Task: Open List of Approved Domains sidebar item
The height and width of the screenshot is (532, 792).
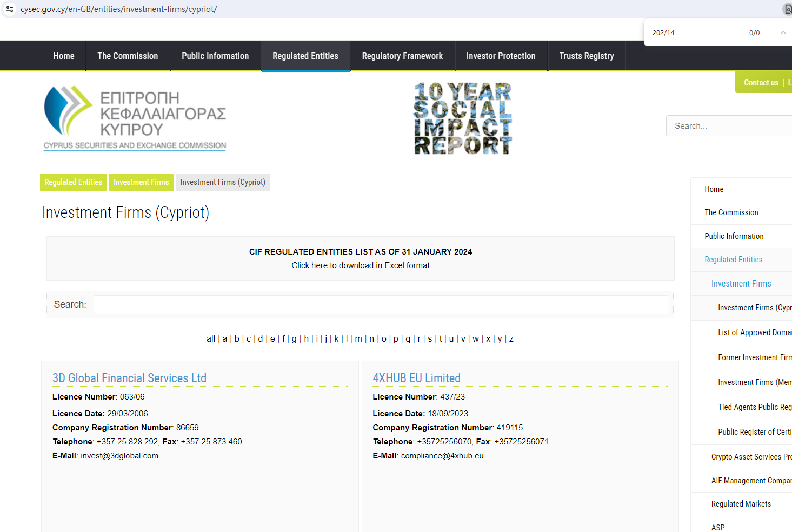Action: coord(755,332)
